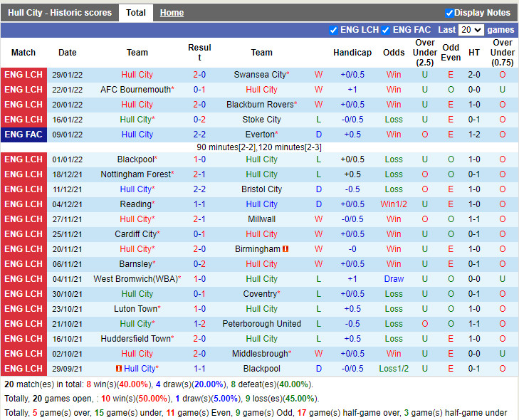Open the Blackburn Rovers team page
This screenshot has height=420, width=519.
tap(259, 105)
